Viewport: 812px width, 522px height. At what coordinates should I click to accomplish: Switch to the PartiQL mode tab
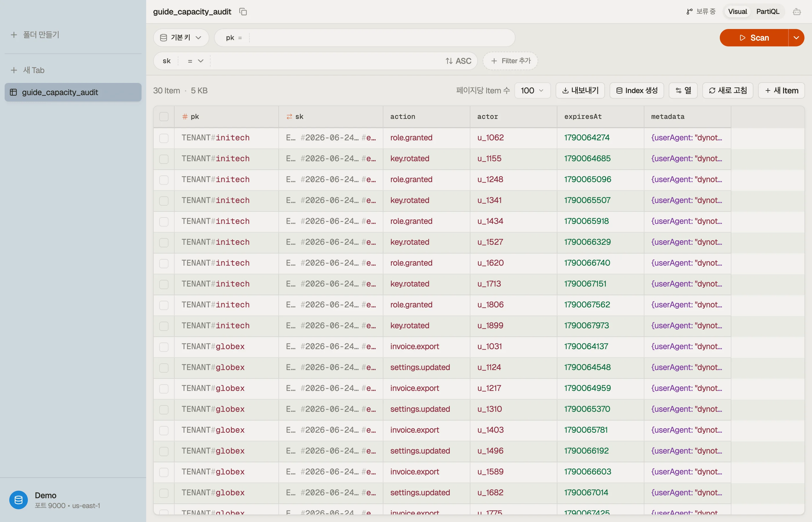(x=768, y=12)
